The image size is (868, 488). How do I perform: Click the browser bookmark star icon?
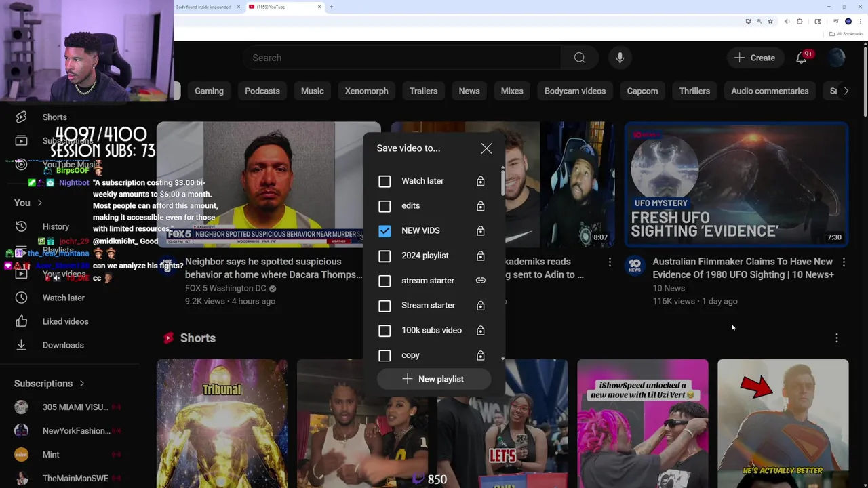(x=770, y=22)
